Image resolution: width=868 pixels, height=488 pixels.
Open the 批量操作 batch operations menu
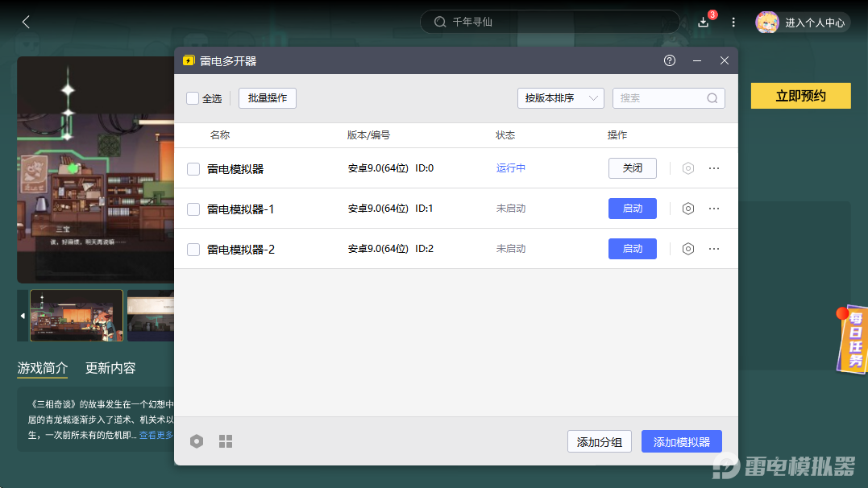(268, 98)
